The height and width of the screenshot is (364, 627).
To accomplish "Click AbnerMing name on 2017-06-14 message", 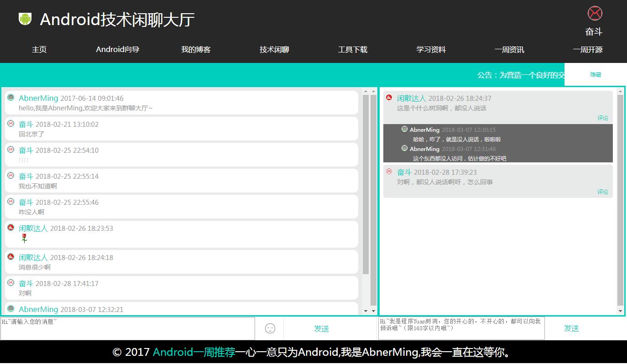I will click(38, 98).
